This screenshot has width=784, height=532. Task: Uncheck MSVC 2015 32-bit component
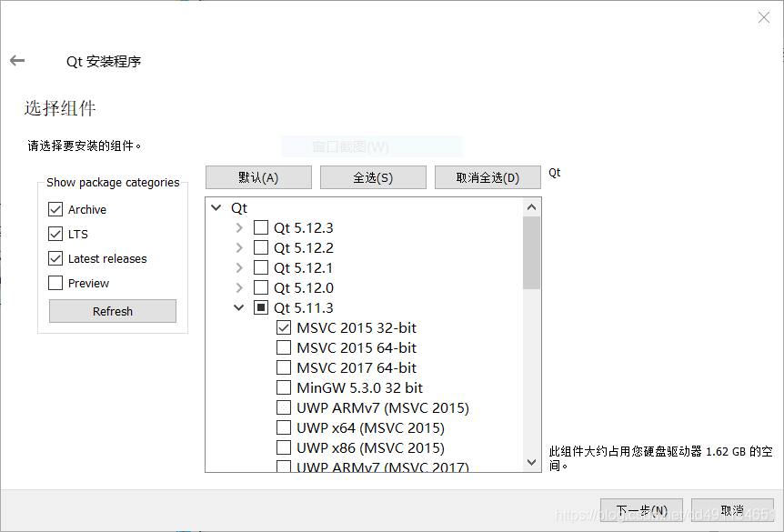[x=284, y=327]
